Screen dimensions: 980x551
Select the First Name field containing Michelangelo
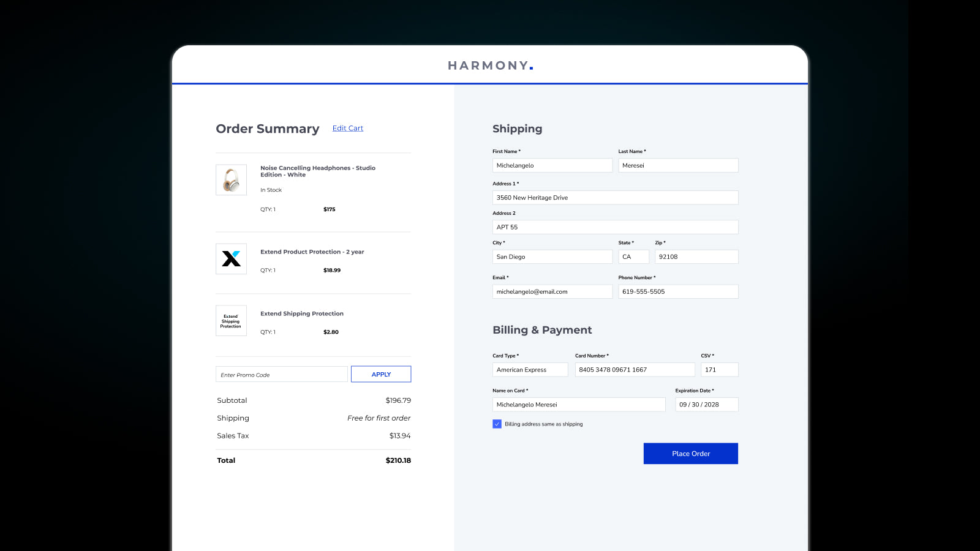pos(552,165)
